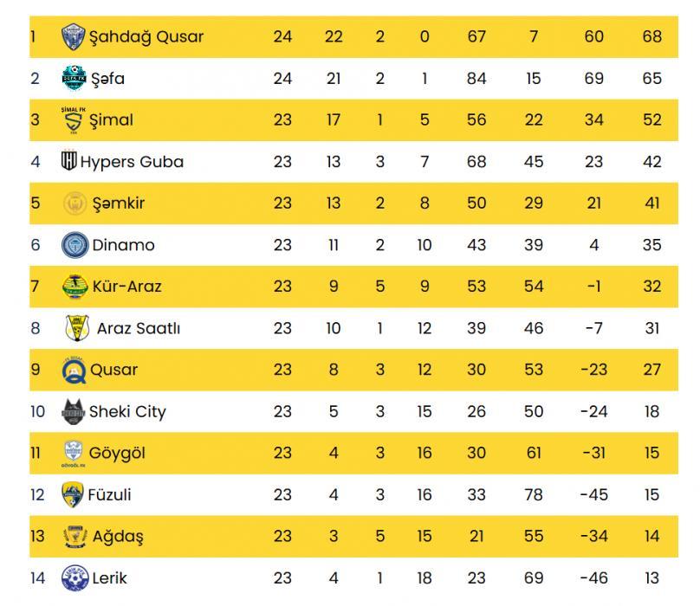700x606 pixels.
Task: Click the Füzuli shield crest
Action: (73, 494)
